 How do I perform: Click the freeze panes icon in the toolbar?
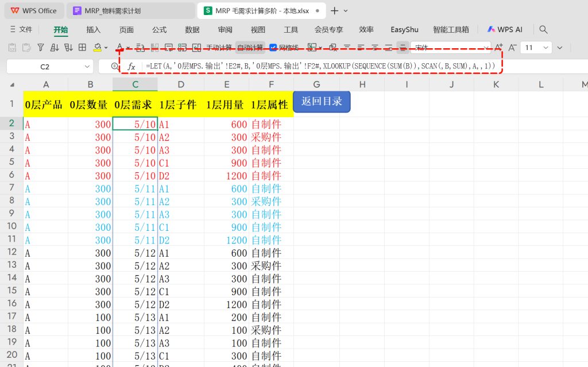[154, 48]
